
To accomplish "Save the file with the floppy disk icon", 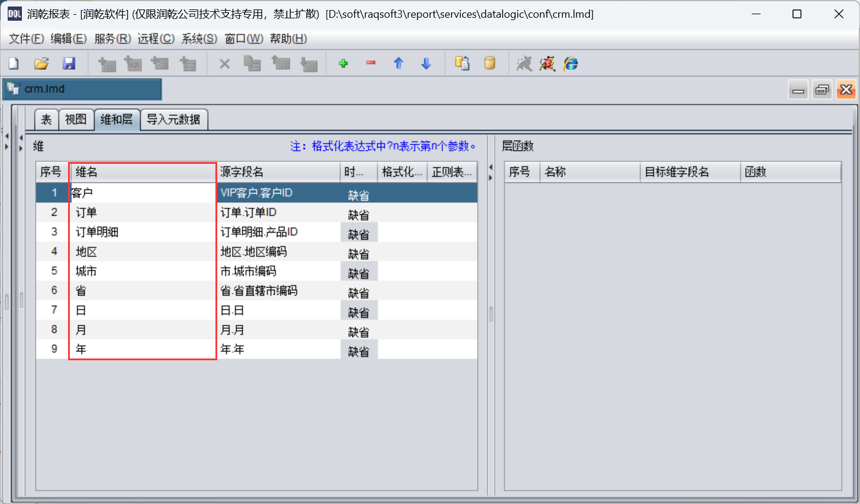I will (x=69, y=63).
